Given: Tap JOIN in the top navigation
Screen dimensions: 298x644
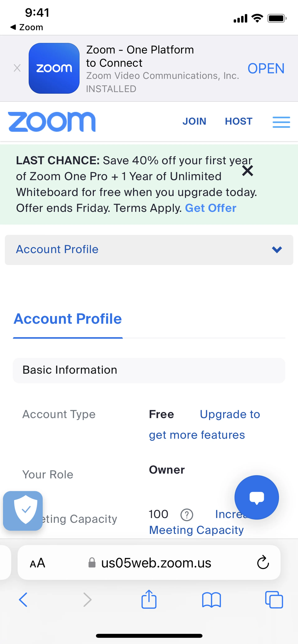Looking at the screenshot, I should [194, 121].
